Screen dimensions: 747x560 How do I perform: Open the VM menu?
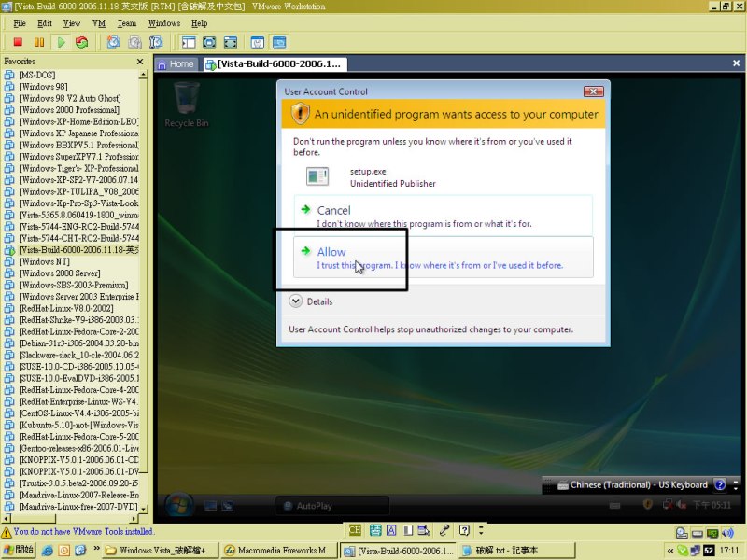pos(99,23)
